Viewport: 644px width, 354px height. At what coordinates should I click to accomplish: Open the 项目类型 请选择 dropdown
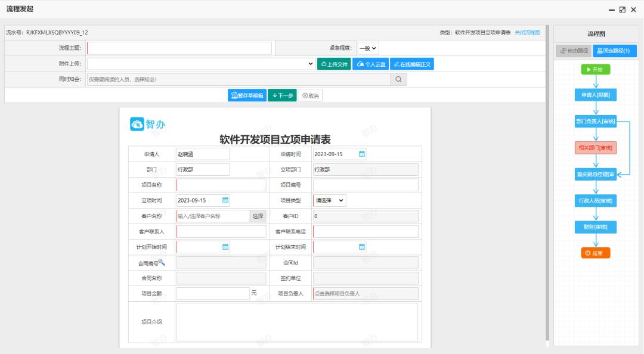[331, 200]
